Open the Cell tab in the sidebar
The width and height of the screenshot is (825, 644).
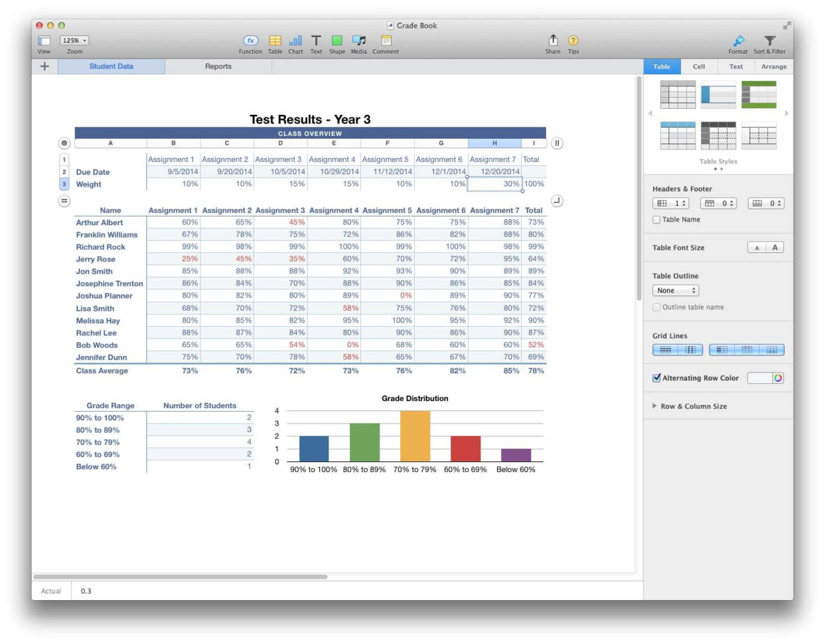pyautogui.click(x=699, y=66)
